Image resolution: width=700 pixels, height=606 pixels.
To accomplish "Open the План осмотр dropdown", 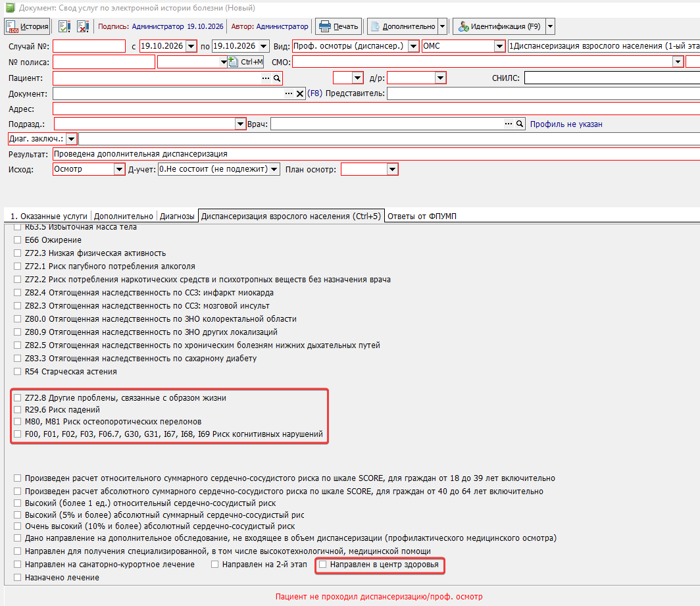I will point(392,169).
